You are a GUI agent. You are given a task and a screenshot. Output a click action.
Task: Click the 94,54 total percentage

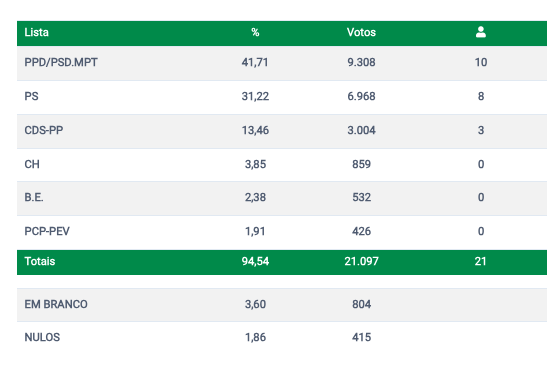pos(255,261)
